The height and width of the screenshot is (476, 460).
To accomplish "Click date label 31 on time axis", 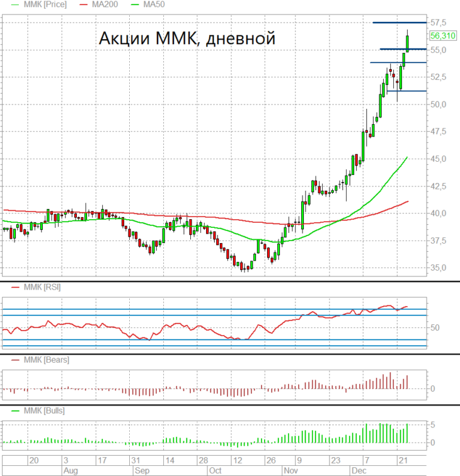I will click(x=135, y=460).
